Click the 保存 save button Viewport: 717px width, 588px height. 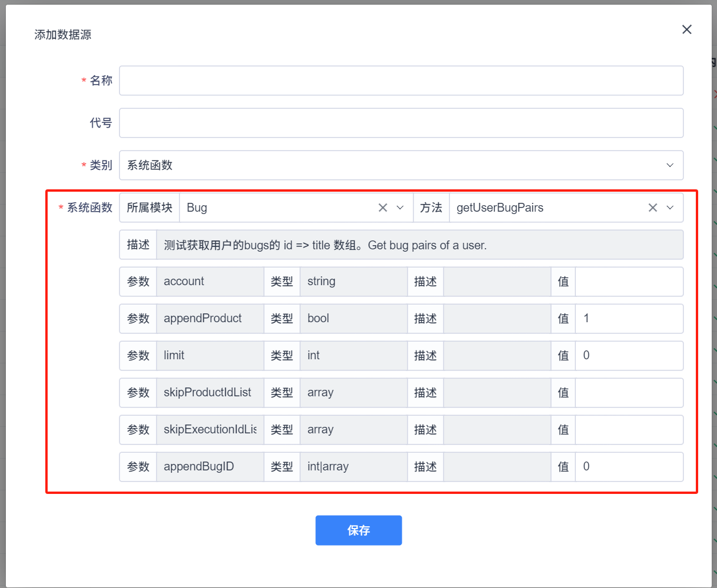(x=358, y=530)
